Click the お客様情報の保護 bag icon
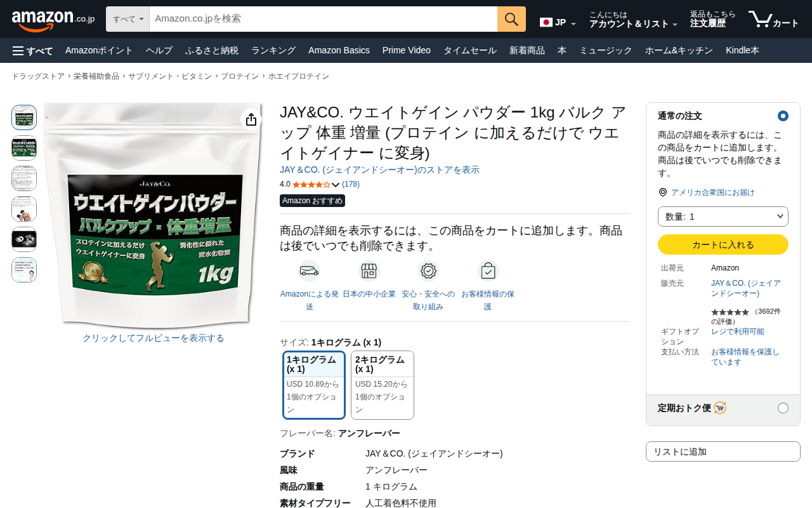 tap(488, 271)
